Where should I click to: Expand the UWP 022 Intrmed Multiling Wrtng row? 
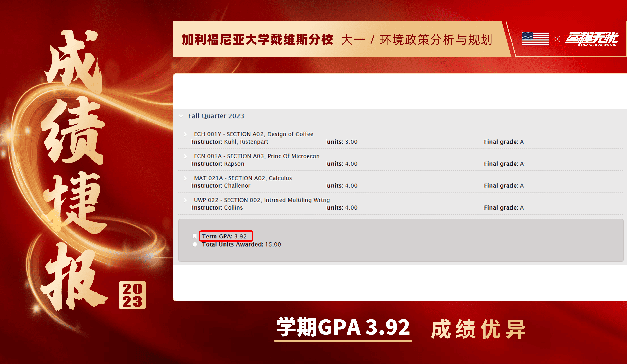[185, 200]
